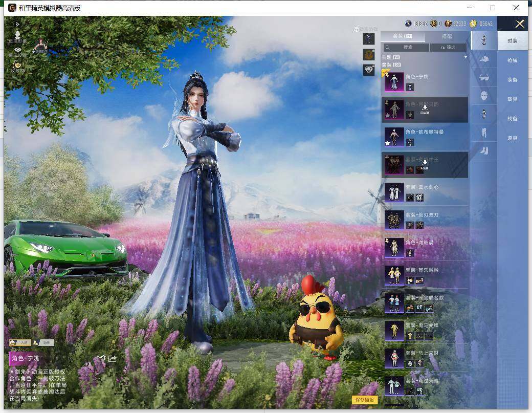Click the 角色-宁姚 purple name banner
This screenshot has height=413, width=532.
(x=26, y=358)
